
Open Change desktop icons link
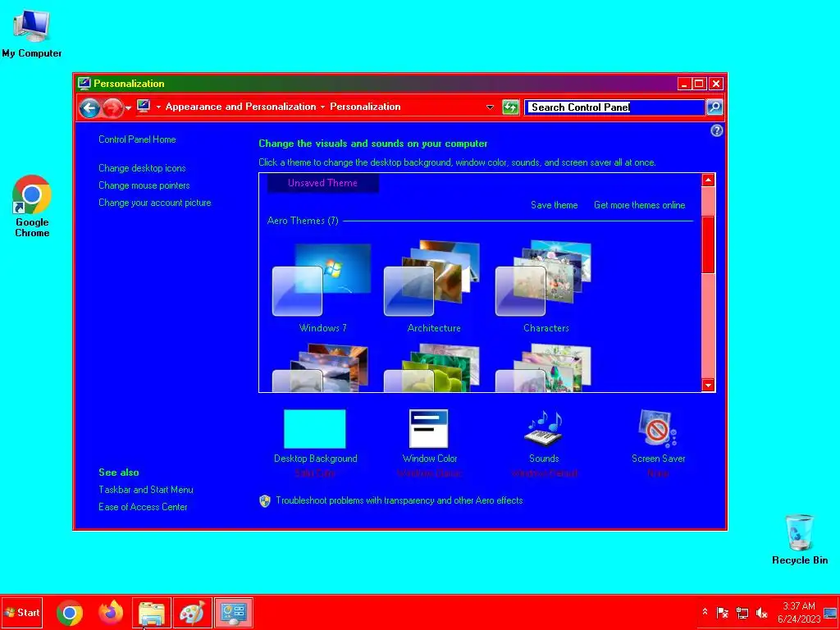[142, 168]
